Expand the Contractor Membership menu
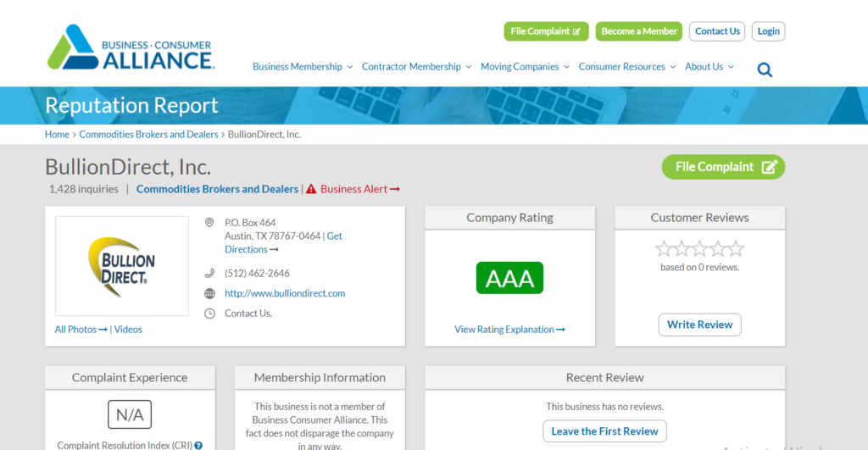The height and width of the screenshot is (450, 868). tap(416, 66)
